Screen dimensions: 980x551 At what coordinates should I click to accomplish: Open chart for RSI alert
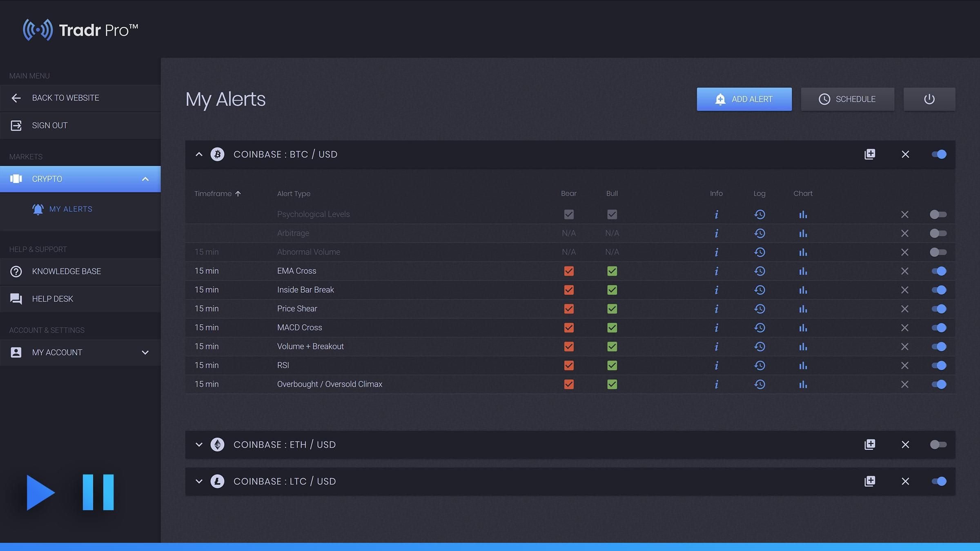803,365
